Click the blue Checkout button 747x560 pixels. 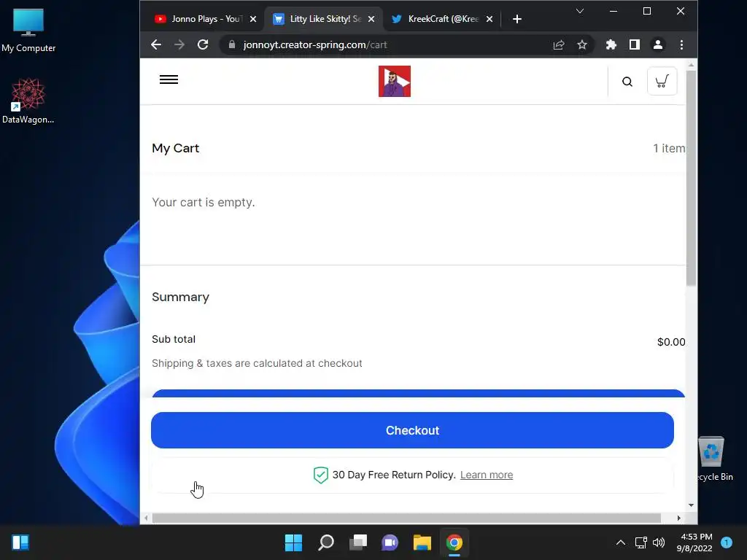[x=413, y=430]
